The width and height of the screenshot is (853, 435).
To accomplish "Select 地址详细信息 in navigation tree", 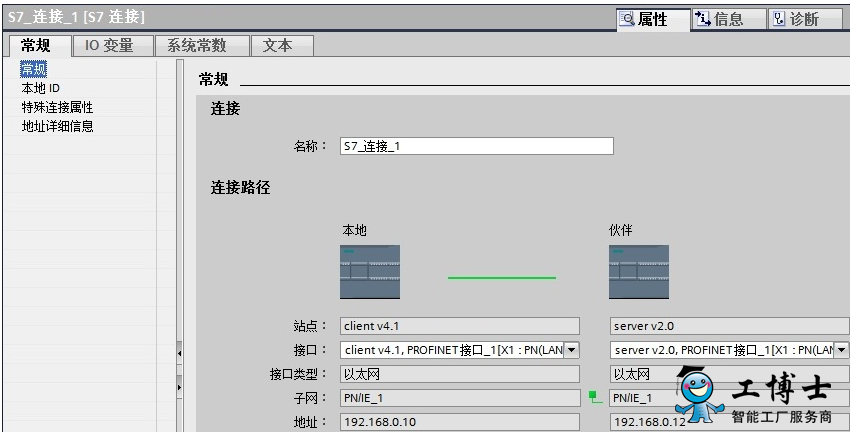I will tap(57, 126).
